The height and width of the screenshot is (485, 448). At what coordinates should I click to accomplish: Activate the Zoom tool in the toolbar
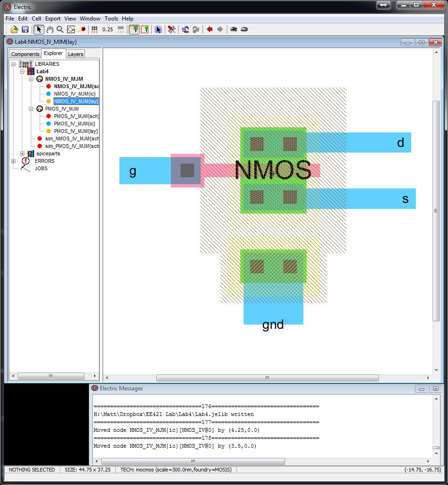pos(59,29)
